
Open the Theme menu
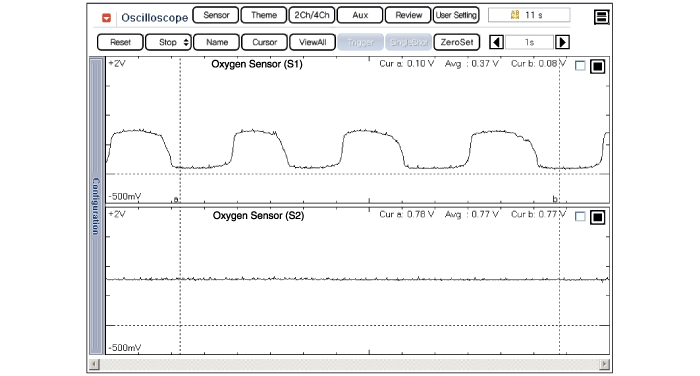point(264,15)
